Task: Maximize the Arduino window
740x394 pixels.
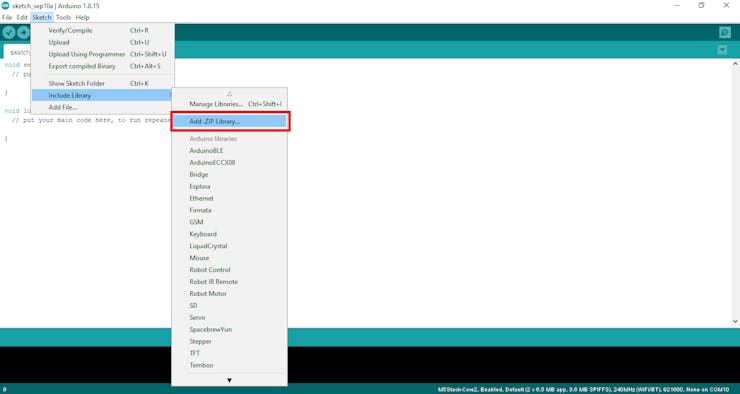Action: pos(702,6)
